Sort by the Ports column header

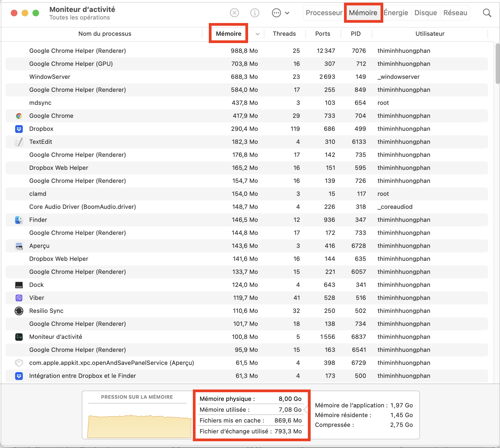point(323,34)
